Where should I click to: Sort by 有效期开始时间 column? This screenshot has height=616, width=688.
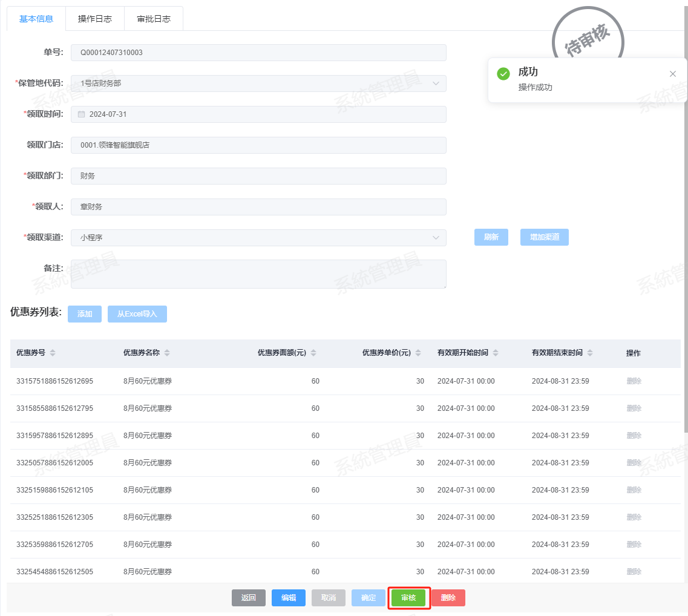(496, 353)
